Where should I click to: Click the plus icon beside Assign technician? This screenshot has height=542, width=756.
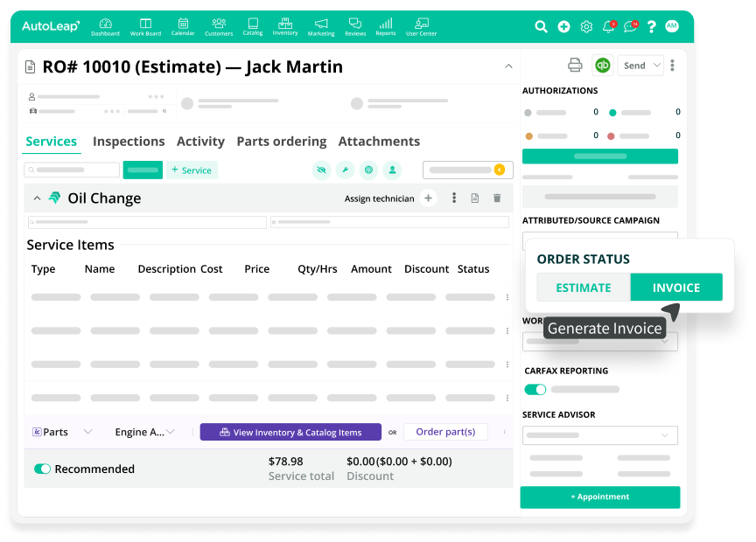[x=428, y=198]
